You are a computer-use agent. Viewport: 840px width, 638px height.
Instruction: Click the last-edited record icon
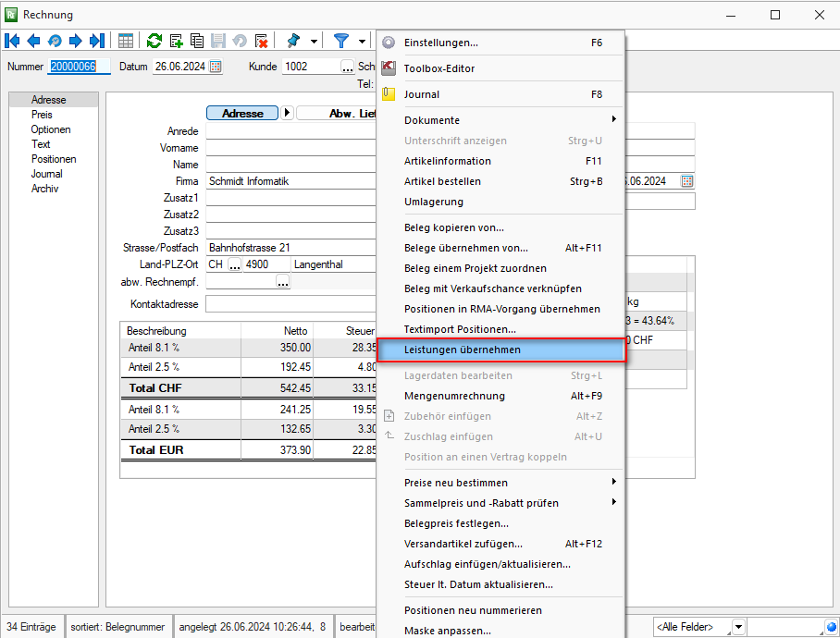pyautogui.click(x=55, y=41)
